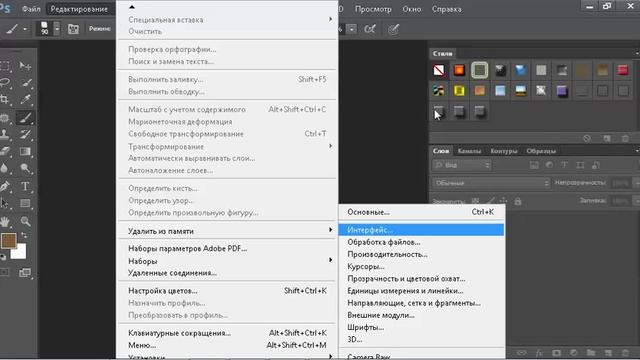The width and height of the screenshot is (640, 360).
Task: Select the Gradient tool
Action: [25, 151]
